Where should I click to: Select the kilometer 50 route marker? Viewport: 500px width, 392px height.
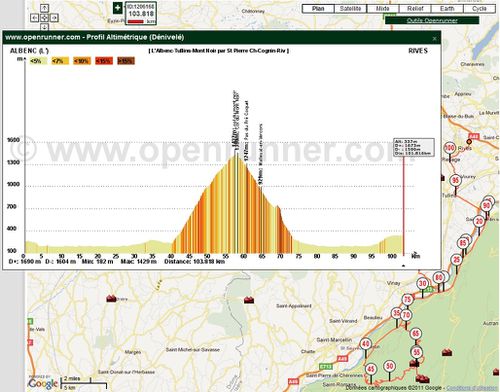coord(389,366)
